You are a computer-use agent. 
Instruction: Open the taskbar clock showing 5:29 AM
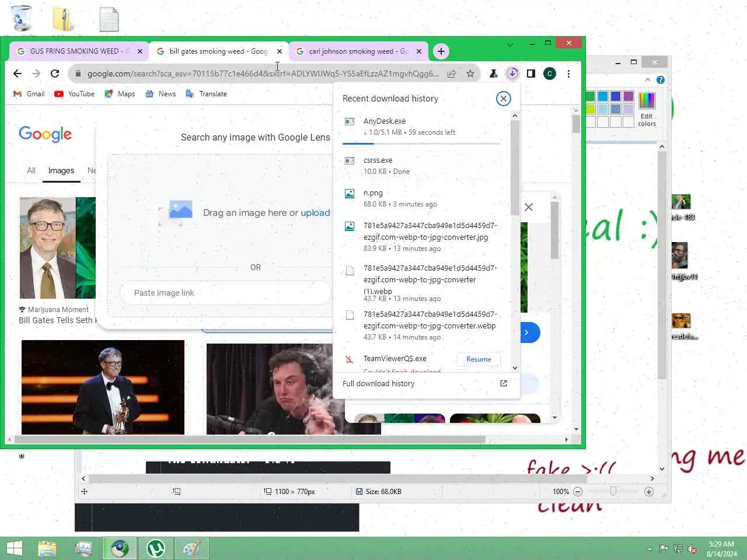722,549
